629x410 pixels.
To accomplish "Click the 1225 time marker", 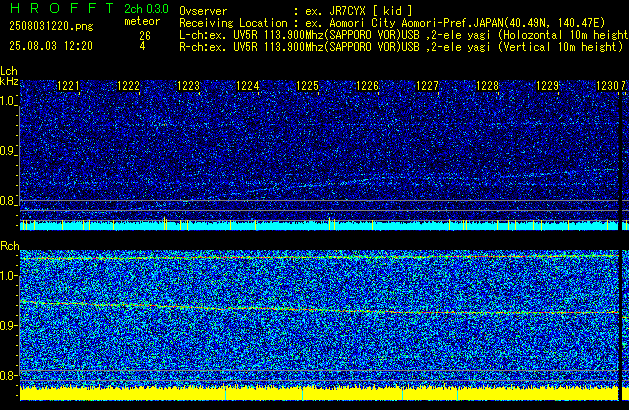I will click(308, 86).
